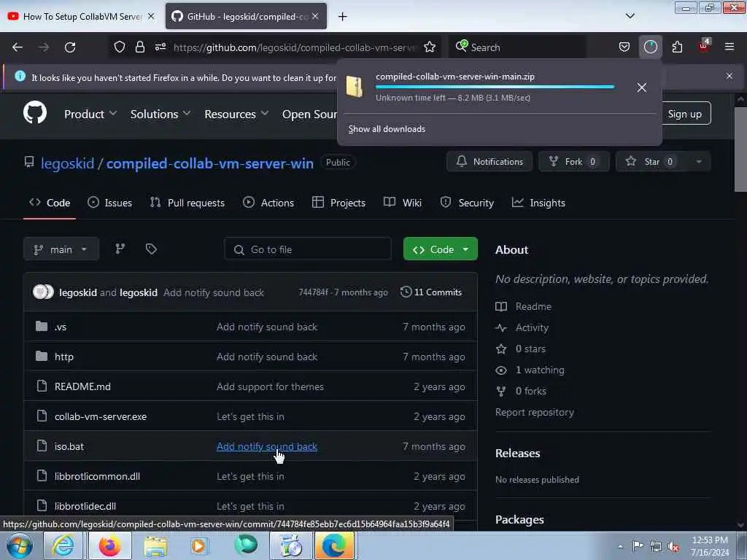
Task: Click Show all downloads
Action: pos(387,129)
